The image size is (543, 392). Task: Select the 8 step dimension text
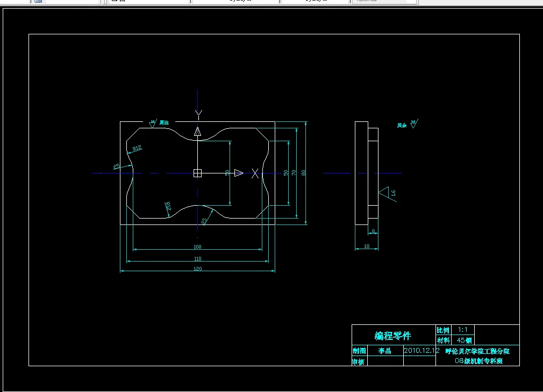coord(373,231)
